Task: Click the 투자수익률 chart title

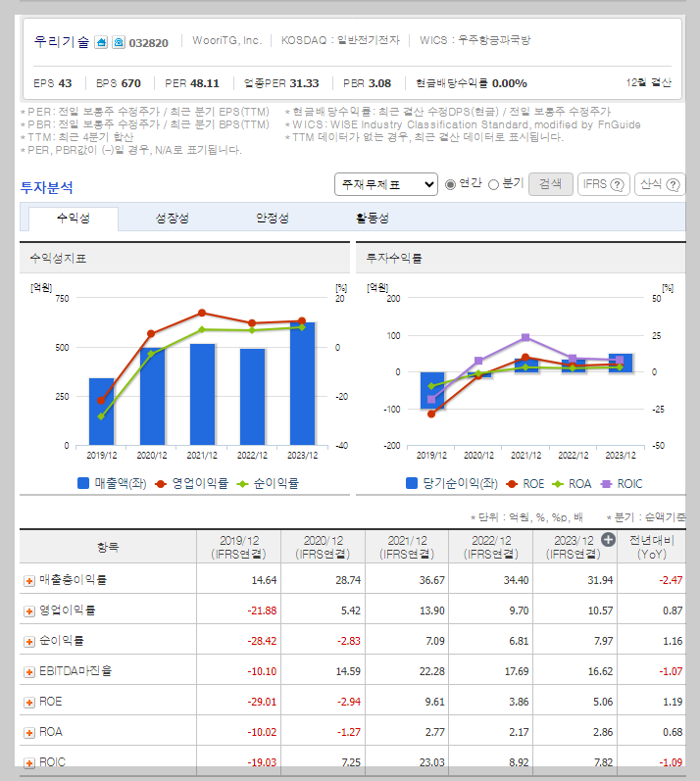Action: click(x=394, y=258)
